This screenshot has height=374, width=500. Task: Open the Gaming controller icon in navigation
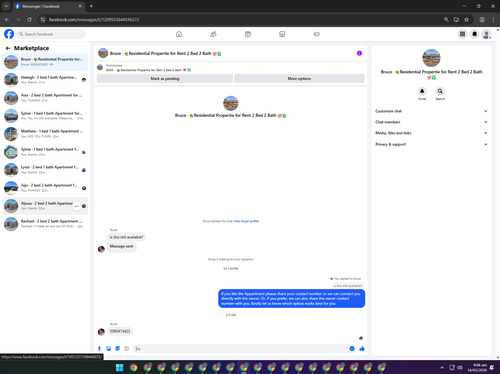(x=317, y=34)
